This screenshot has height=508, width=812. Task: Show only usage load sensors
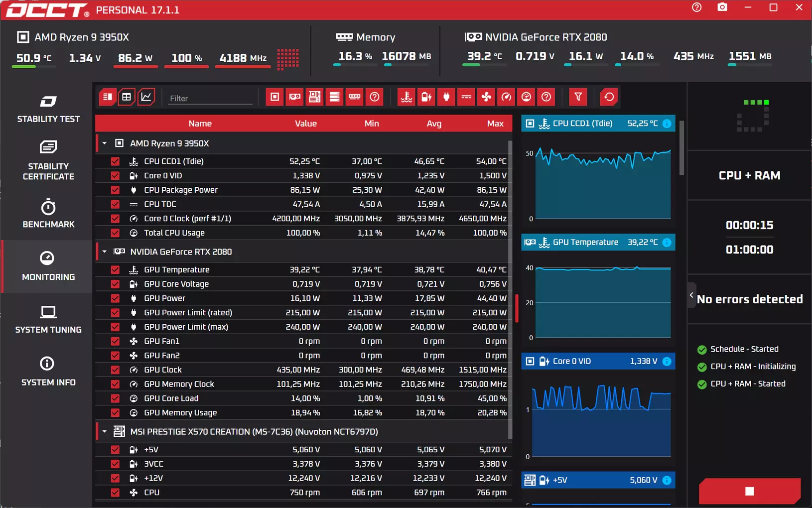(x=526, y=97)
